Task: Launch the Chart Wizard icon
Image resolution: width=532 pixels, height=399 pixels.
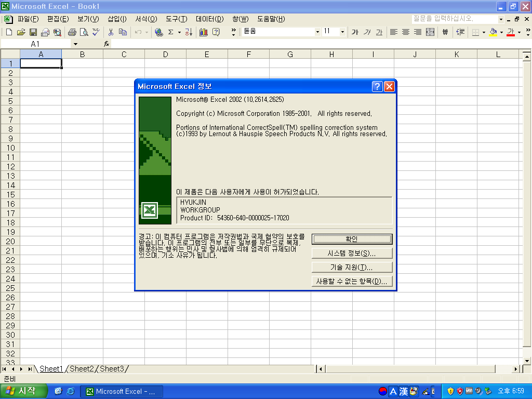Action: pos(204,32)
